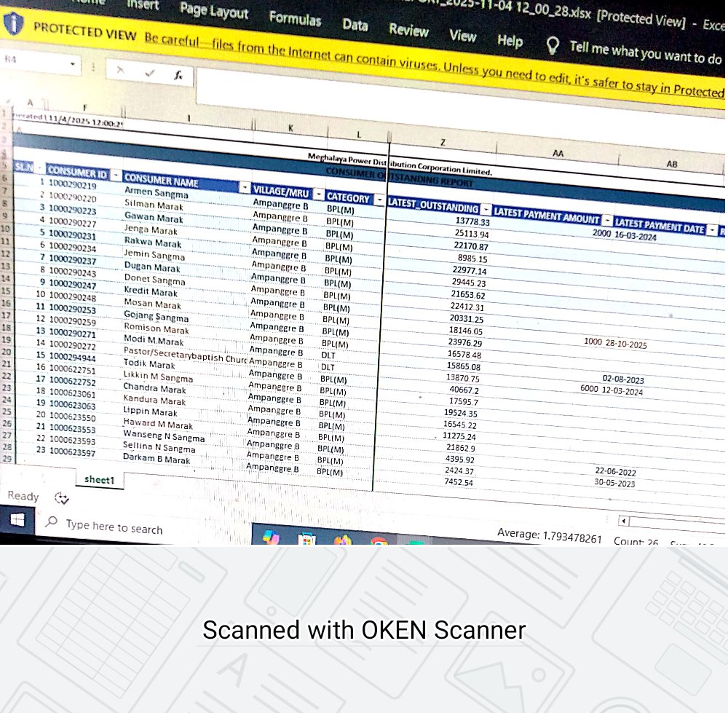The width and height of the screenshot is (728, 713).
Task: Click the Protected View shield icon
Action: point(13,23)
